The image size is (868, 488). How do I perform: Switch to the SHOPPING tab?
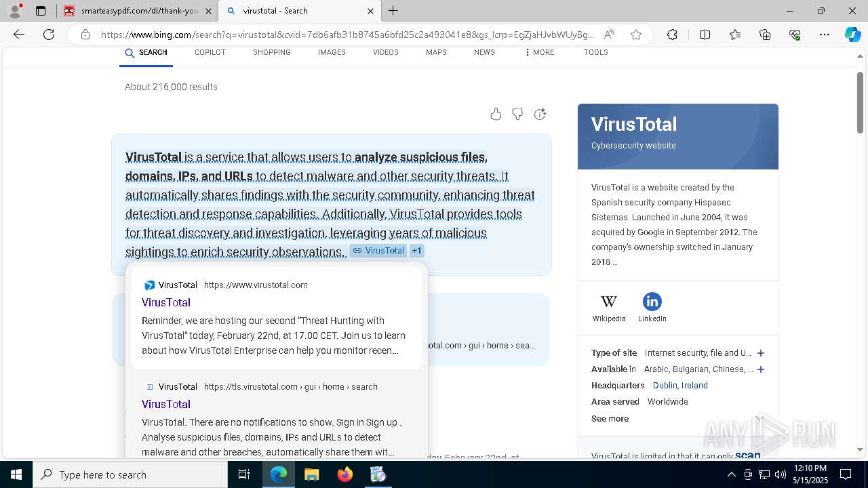pos(272,52)
